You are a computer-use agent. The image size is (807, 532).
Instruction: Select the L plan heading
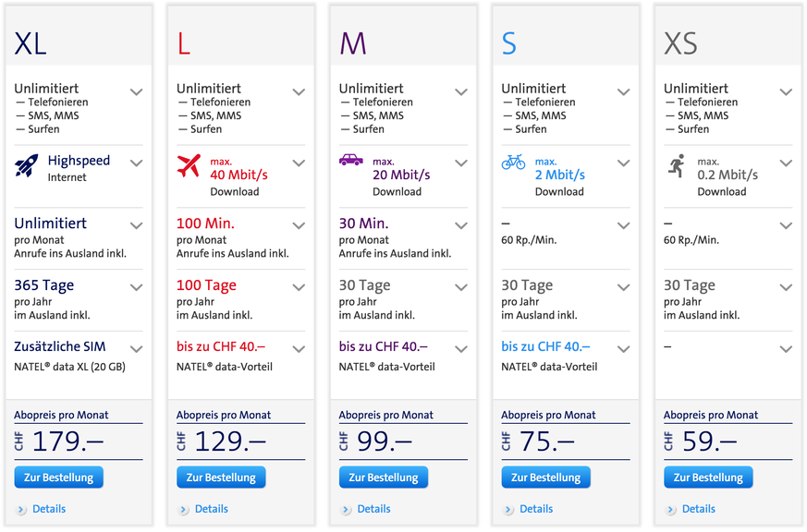click(184, 43)
